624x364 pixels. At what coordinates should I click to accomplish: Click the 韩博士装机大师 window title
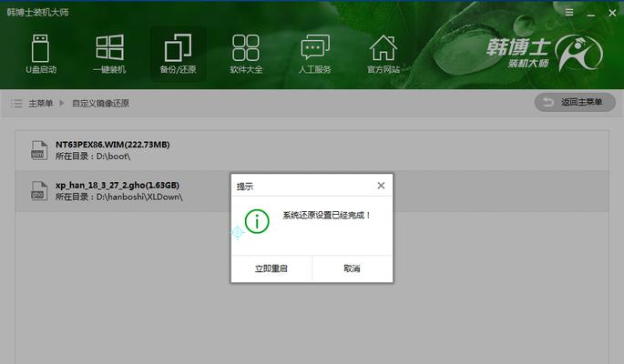[38, 13]
